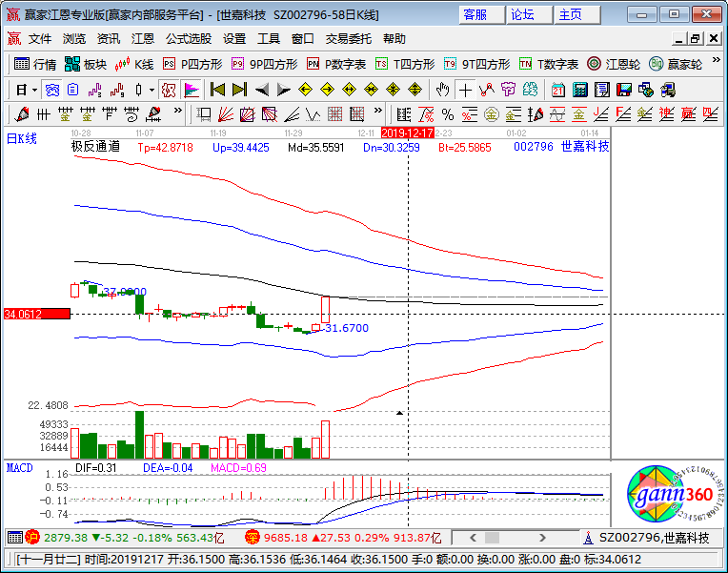Open the 浏览 menu
This screenshot has height=573, width=728.
click(x=74, y=39)
